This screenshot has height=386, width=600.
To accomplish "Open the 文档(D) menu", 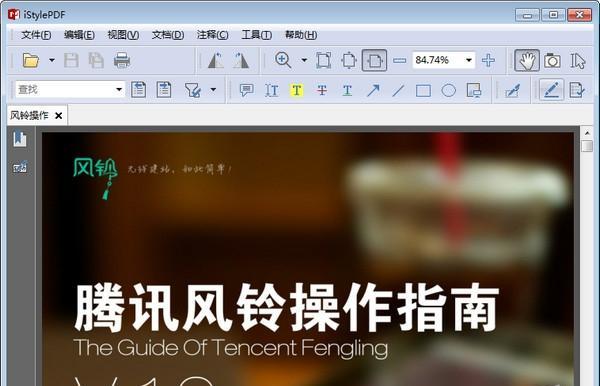I will [x=168, y=35].
